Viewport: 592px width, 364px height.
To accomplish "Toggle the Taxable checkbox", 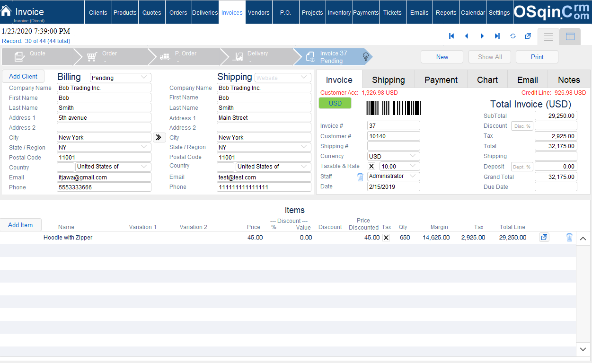I will (x=371, y=166).
